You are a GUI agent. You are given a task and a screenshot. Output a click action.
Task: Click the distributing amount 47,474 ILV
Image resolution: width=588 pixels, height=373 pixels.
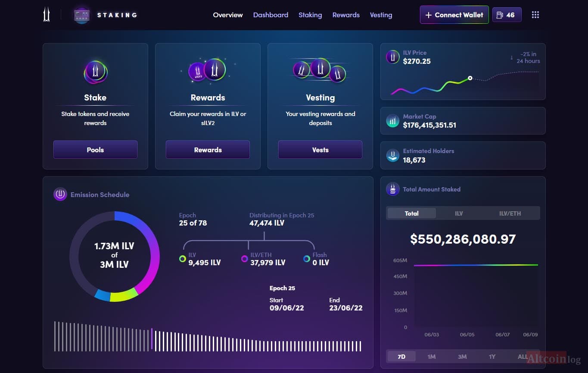tap(267, 223)
